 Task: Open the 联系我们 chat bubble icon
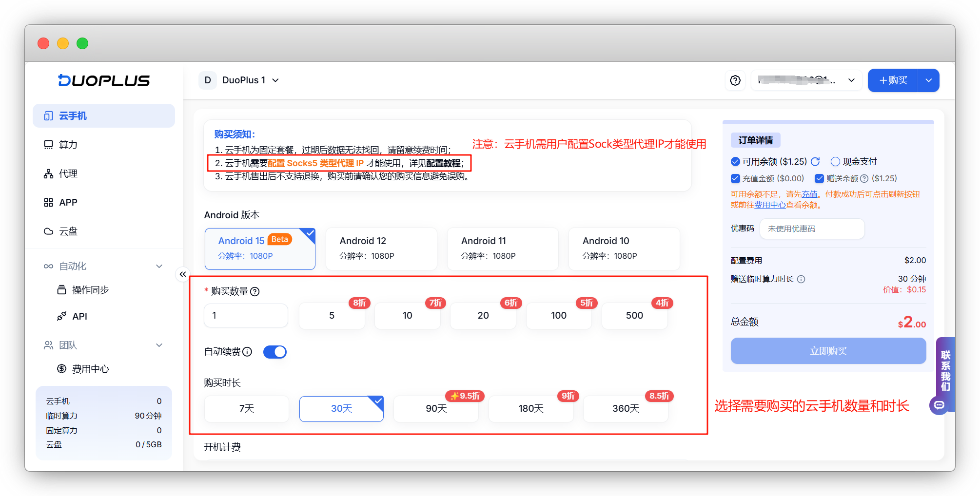(x=939, y=405)
